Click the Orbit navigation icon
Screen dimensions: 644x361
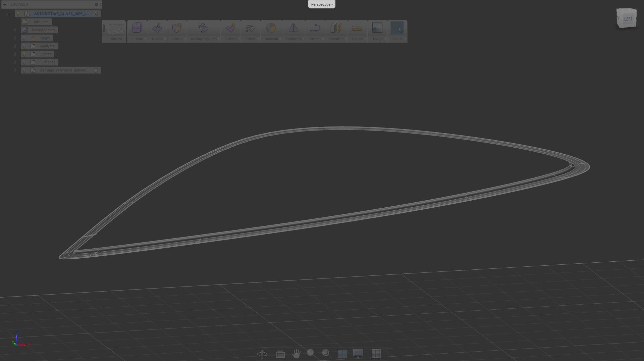(262, 354)
